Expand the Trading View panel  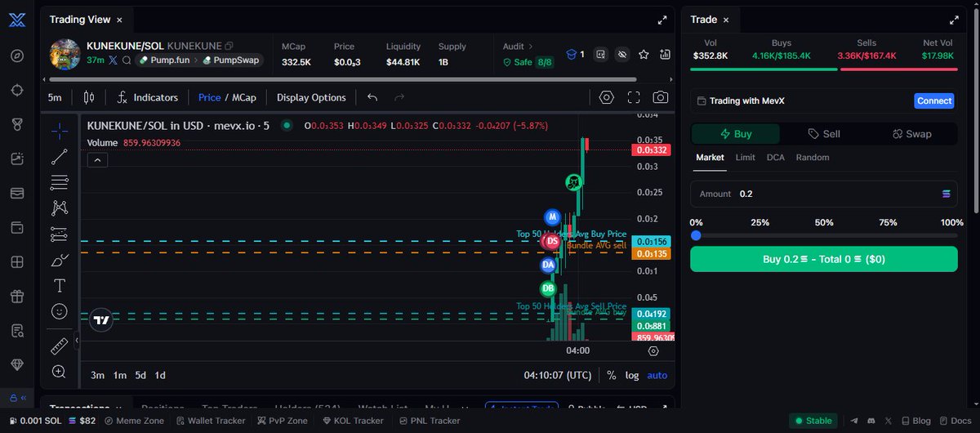(662, 20)
